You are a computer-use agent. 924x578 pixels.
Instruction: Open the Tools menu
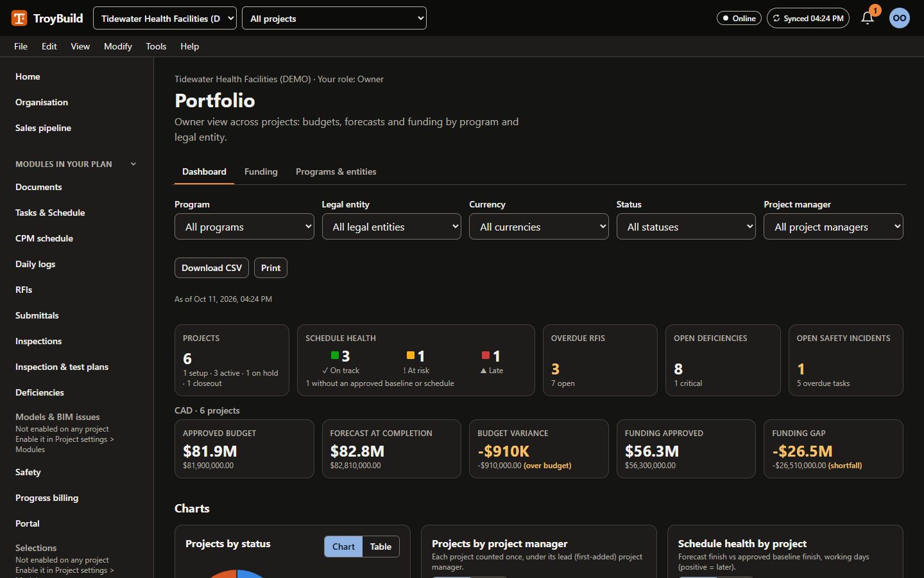[156, 46]
